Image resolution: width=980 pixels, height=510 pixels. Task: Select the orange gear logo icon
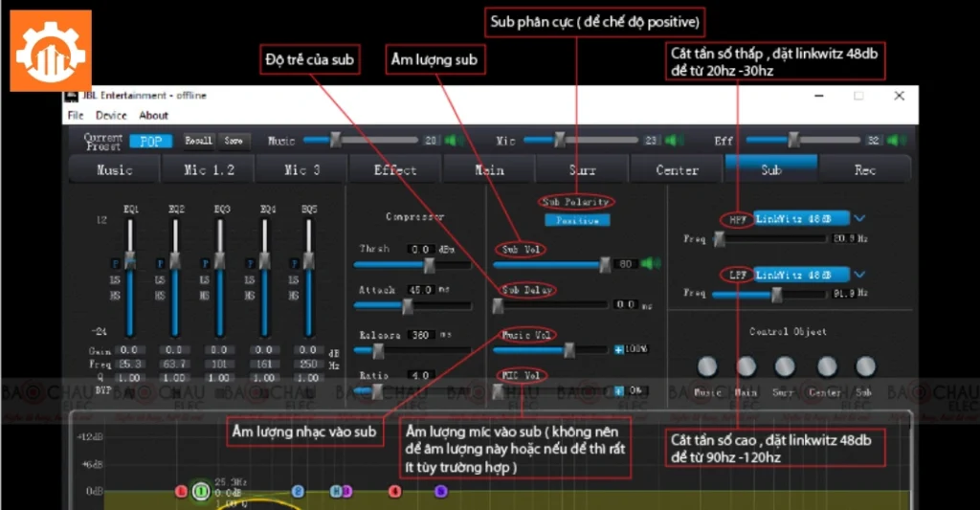pyautogui.click(x=51, y=51)
